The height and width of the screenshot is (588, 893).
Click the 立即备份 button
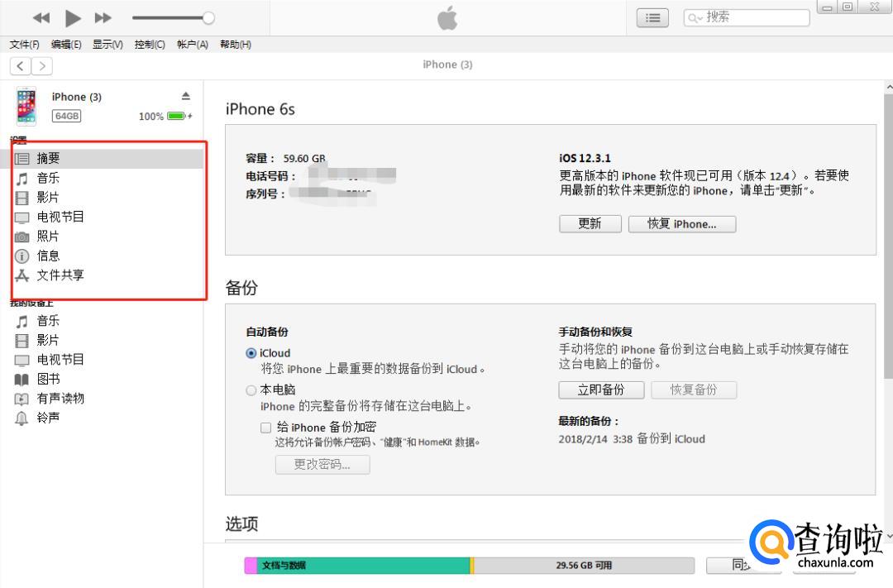(601, 390)
